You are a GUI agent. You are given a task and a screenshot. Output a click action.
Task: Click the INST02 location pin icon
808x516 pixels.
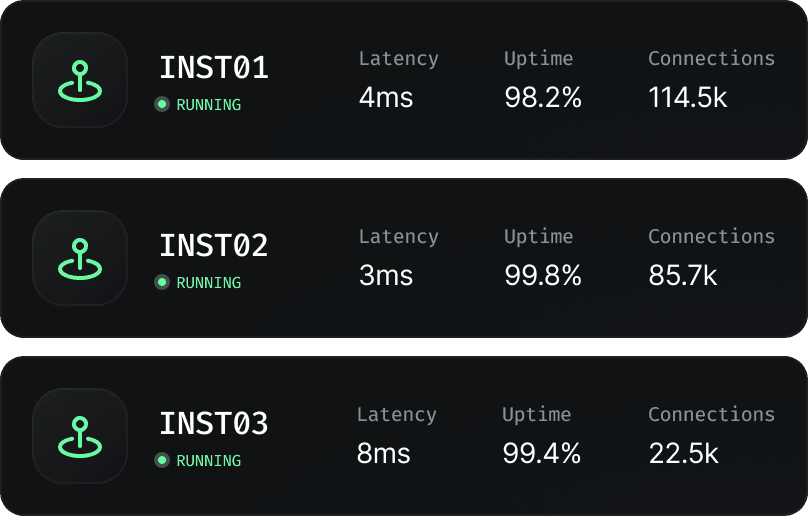pyautogui.click(x=80, y=258)
